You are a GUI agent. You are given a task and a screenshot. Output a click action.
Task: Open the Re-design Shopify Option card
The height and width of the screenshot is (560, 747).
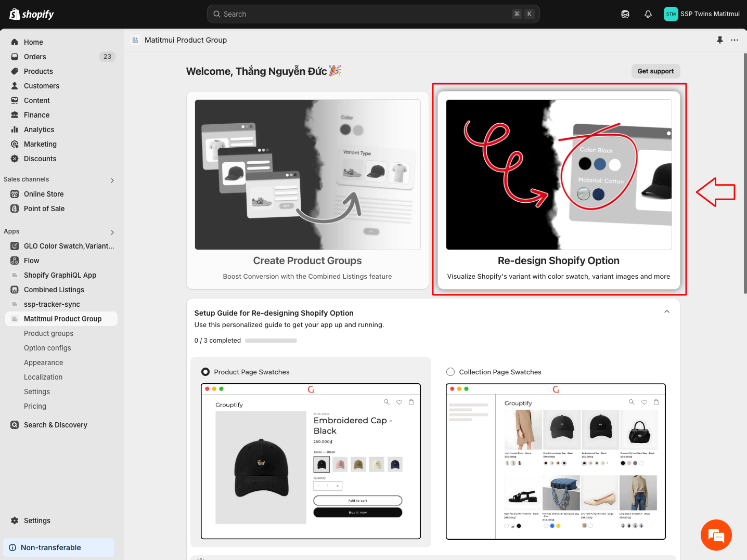559,190
